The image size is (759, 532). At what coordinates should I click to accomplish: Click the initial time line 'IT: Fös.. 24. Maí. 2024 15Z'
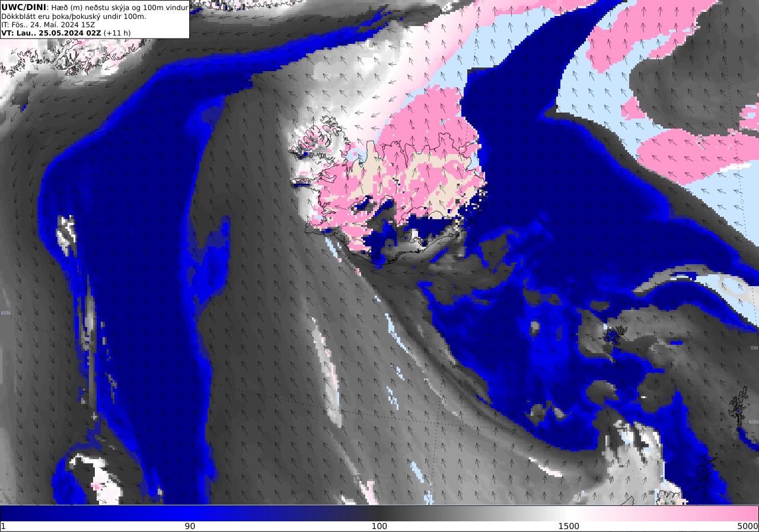point(48,25)
